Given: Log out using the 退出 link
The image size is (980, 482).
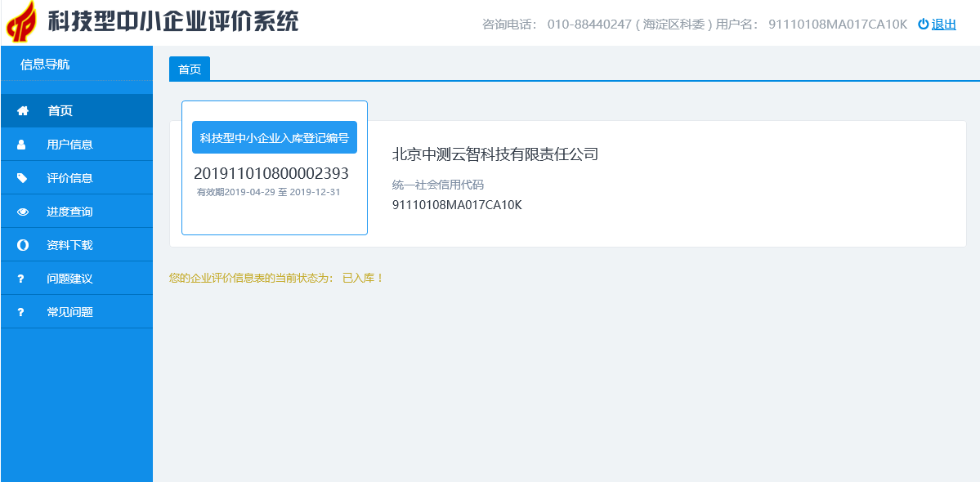Looking at the screenshot, I should point(944,25).
